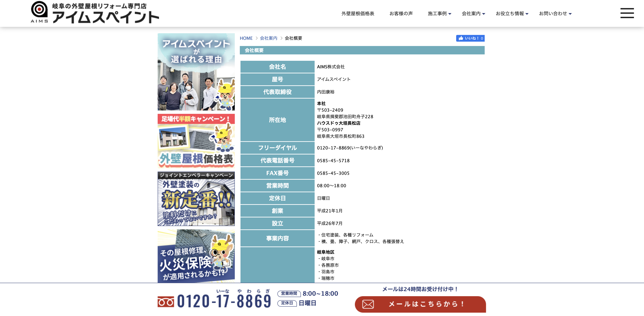This screenshot has height=316, width=644.
Task: Click 各務原市 in service area list
Action: 330,265
